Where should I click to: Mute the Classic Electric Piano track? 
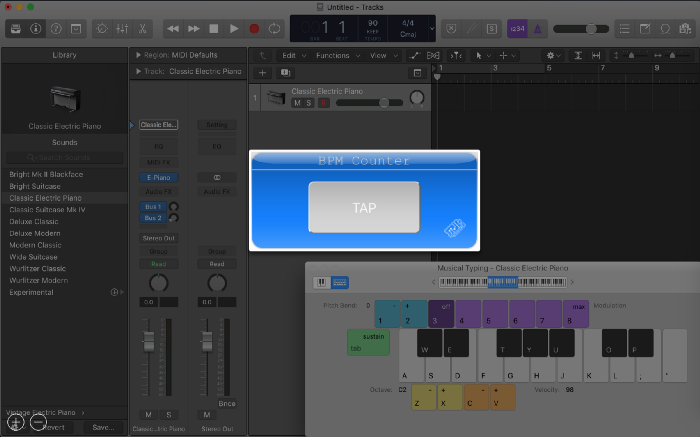click(297, 103)
